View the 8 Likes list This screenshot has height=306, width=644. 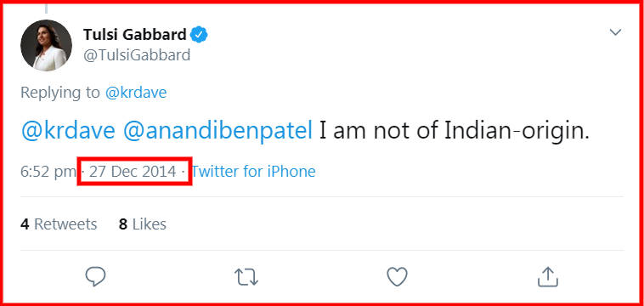pyautogui.click(x=143, y=224)
